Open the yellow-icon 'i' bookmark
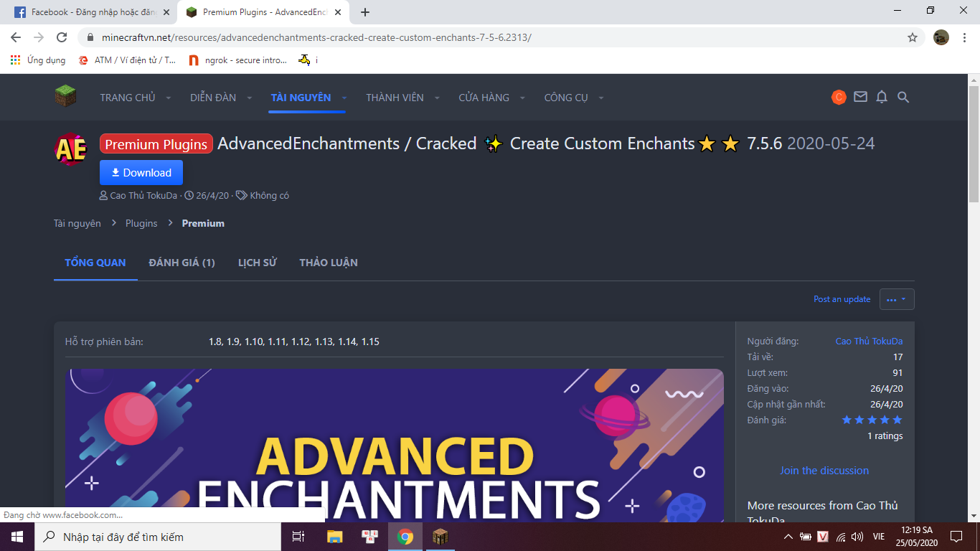This screenshot has height=551, width=980. (308, 60)
